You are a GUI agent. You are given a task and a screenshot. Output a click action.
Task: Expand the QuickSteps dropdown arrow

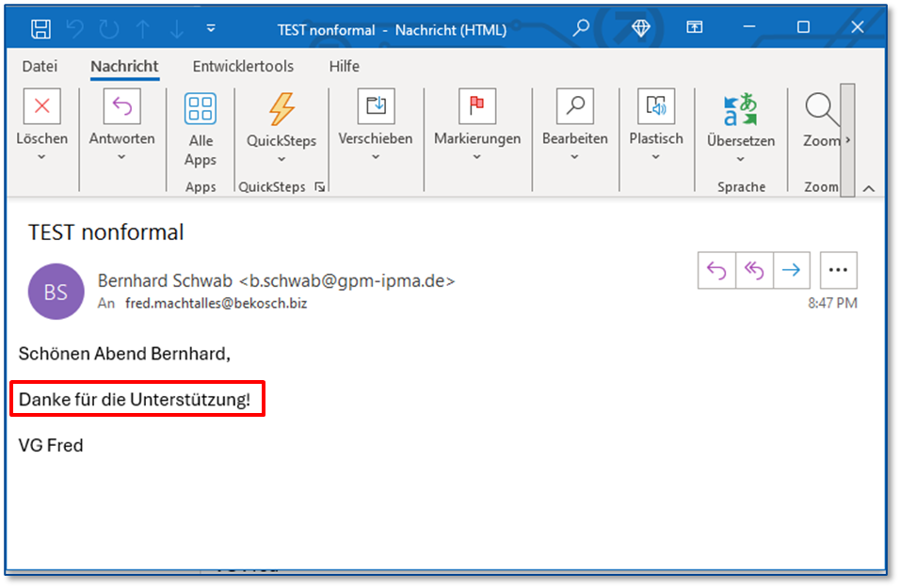(x=281, y=160)
